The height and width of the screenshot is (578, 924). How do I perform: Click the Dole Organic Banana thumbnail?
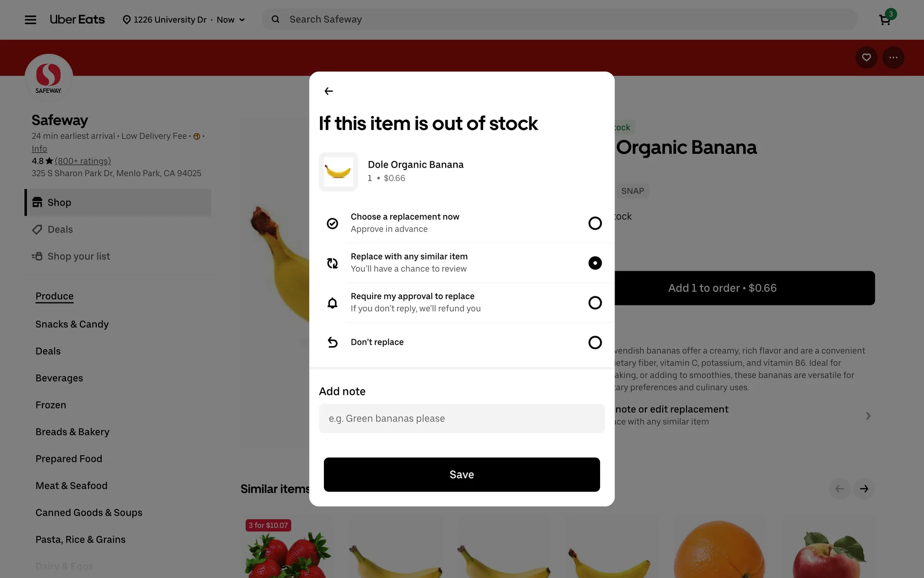pos(338,172)
